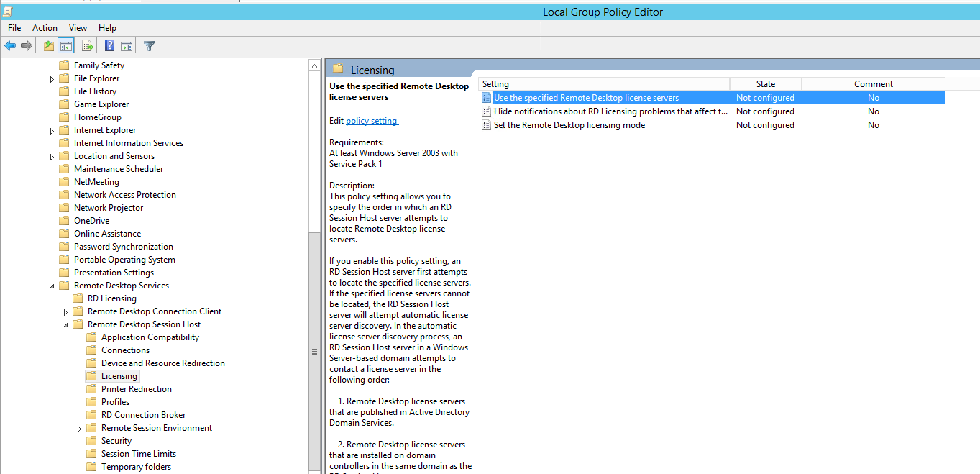Select Network Access Protection in the tree

point(125,195)
